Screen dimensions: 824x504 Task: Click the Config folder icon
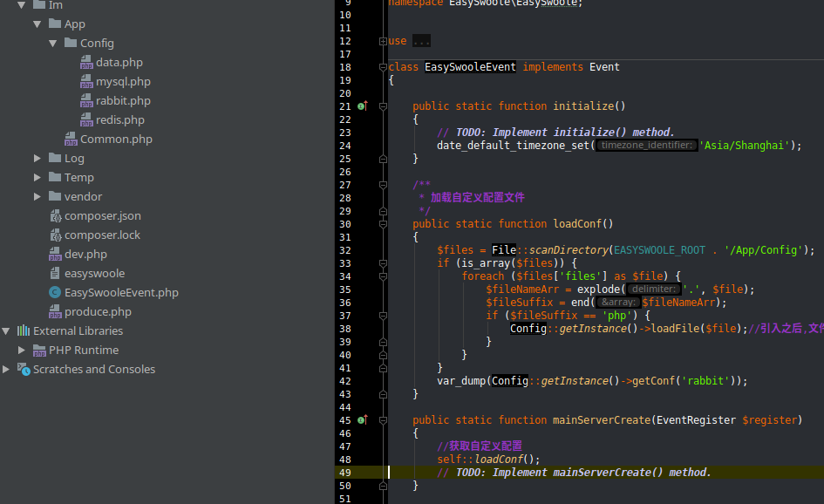tap(71, 44)
